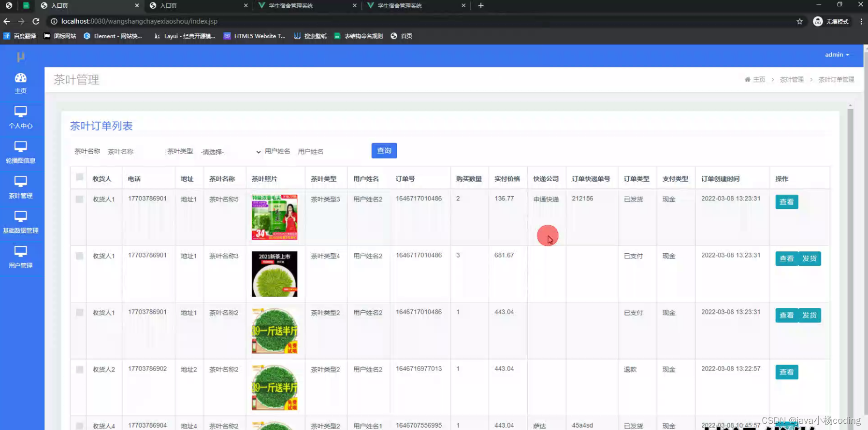
Task: Go forward with browser forward arrow
Action: click(21, 21)
